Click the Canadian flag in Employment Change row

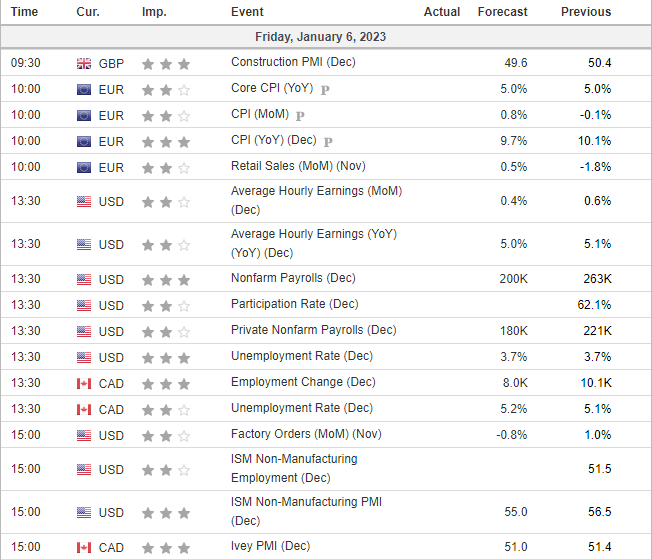click(x=84, y=383)
